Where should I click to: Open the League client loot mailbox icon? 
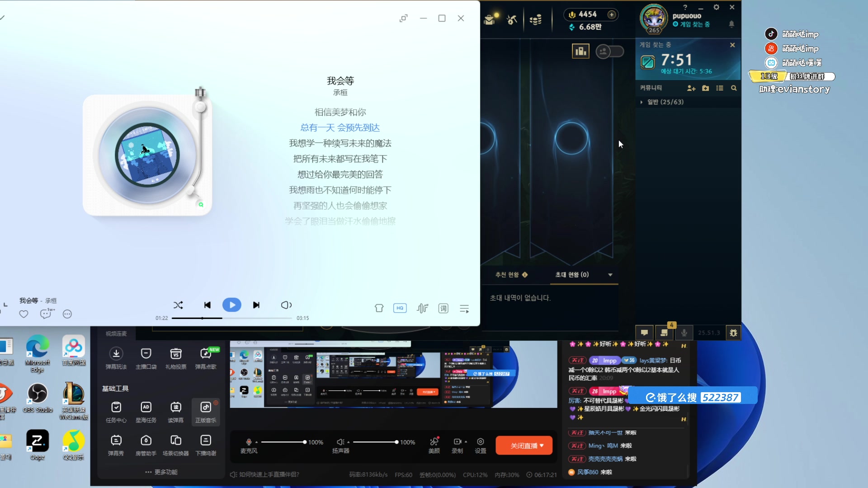coord(491,19)
